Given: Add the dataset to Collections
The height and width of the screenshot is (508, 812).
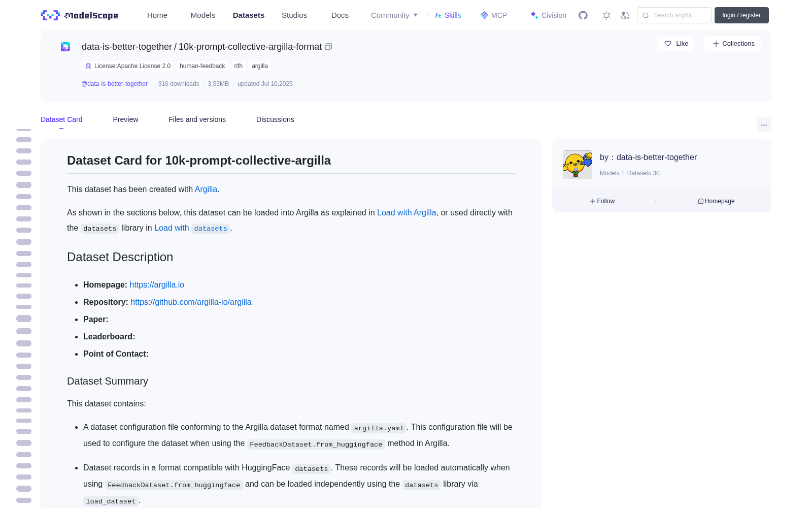Looking at the screenshot, I should [x=733, y=44].
